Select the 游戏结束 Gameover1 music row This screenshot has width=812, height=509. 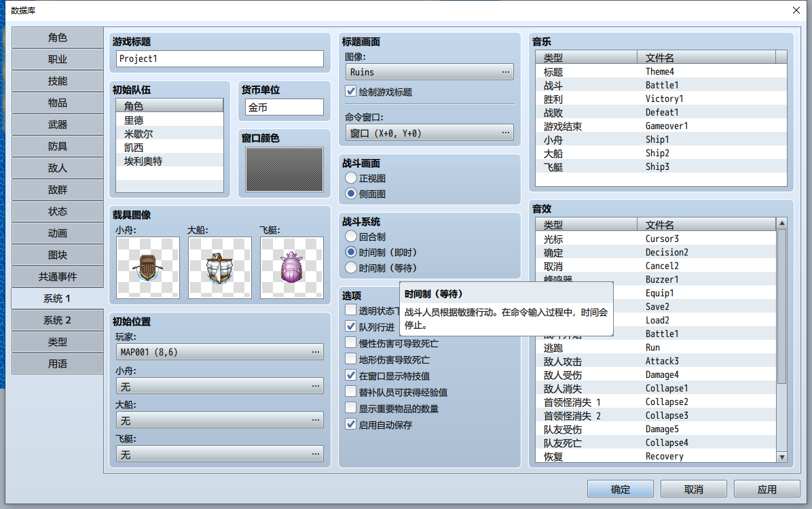click(x=661, y=126)
